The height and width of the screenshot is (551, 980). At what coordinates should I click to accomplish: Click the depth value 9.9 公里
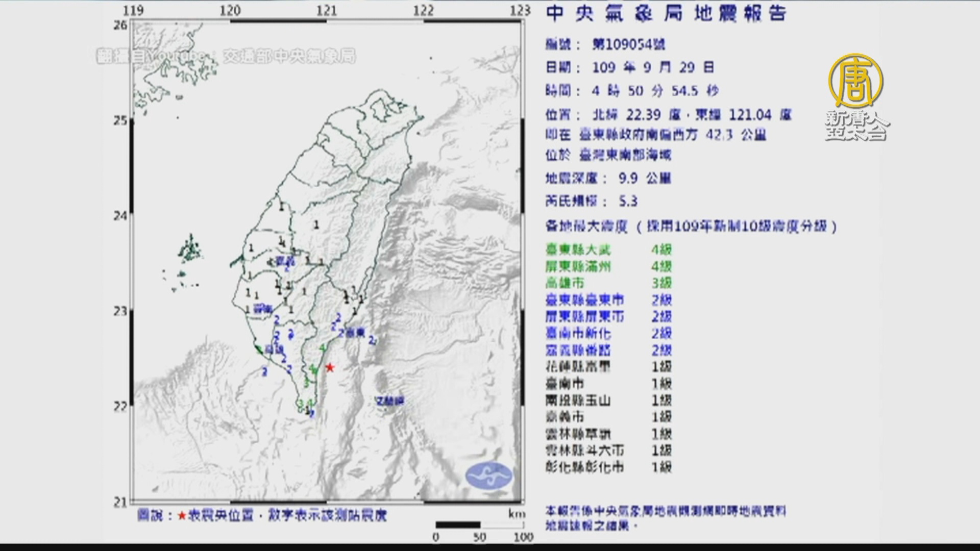pyautogui.click(x=644, y=178)
